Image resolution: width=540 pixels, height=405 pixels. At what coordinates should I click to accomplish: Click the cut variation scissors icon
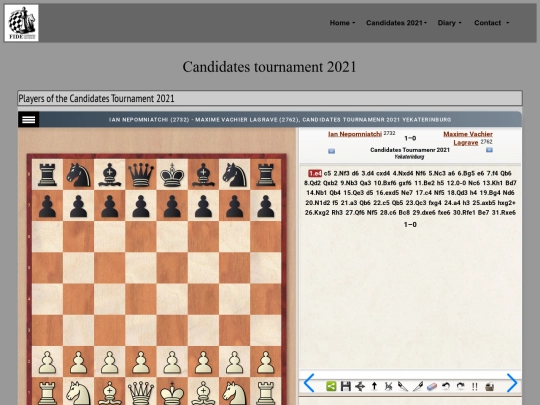click(388, 386)
